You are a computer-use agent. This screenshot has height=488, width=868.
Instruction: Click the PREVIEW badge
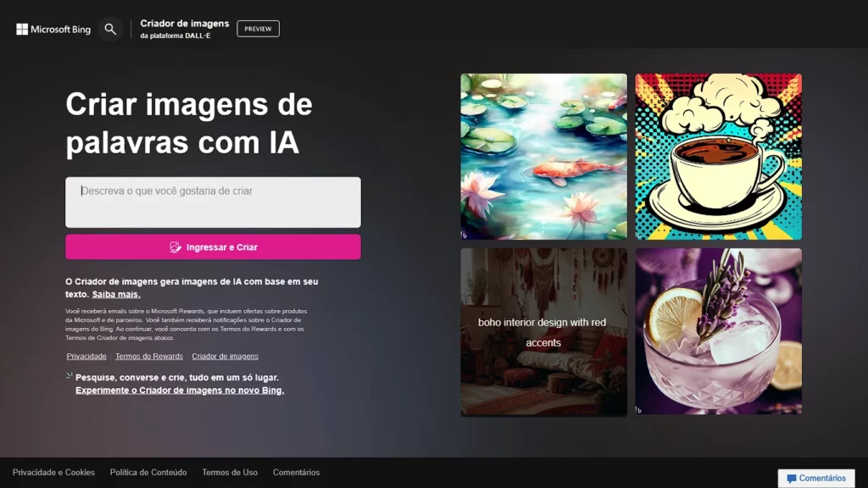point(258,29)
